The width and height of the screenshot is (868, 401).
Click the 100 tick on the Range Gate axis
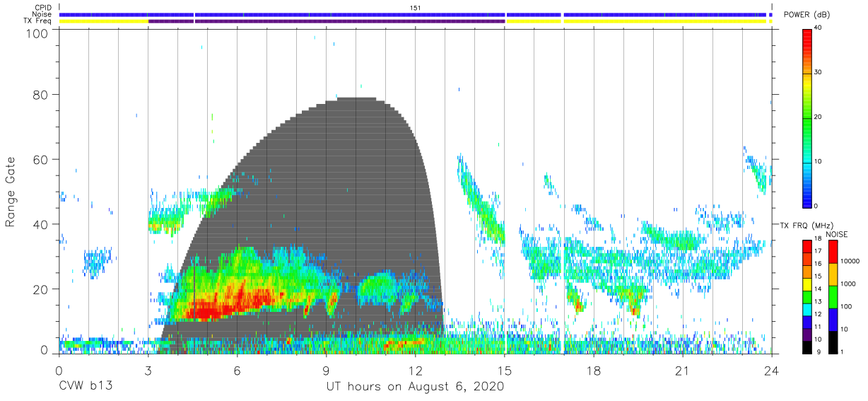[x=38, y=33]
